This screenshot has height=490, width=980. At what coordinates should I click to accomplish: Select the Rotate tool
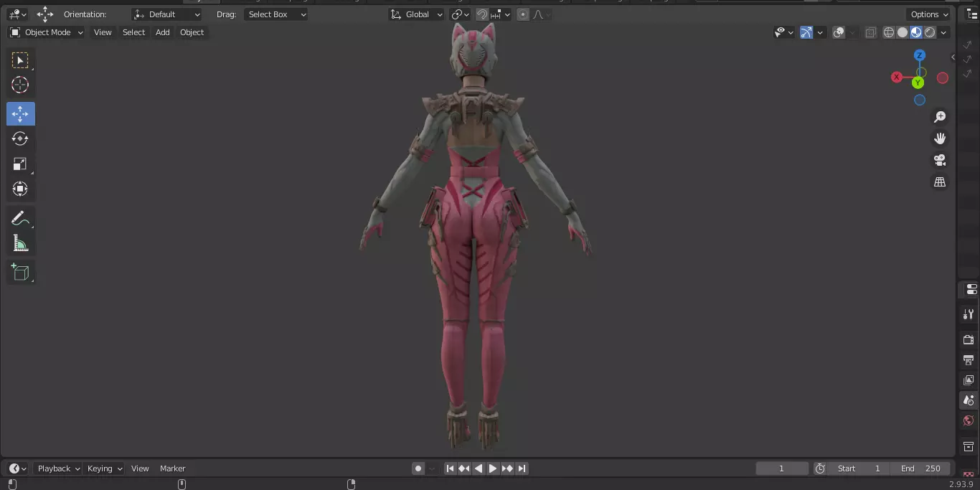click(x=20, y=138)
